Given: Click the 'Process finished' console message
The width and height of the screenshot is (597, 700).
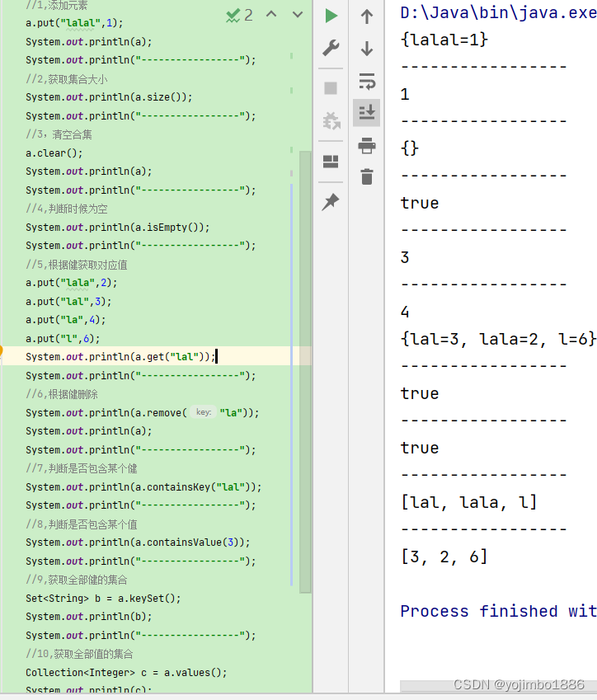Looking at the screenshot, I should (498, 611).
